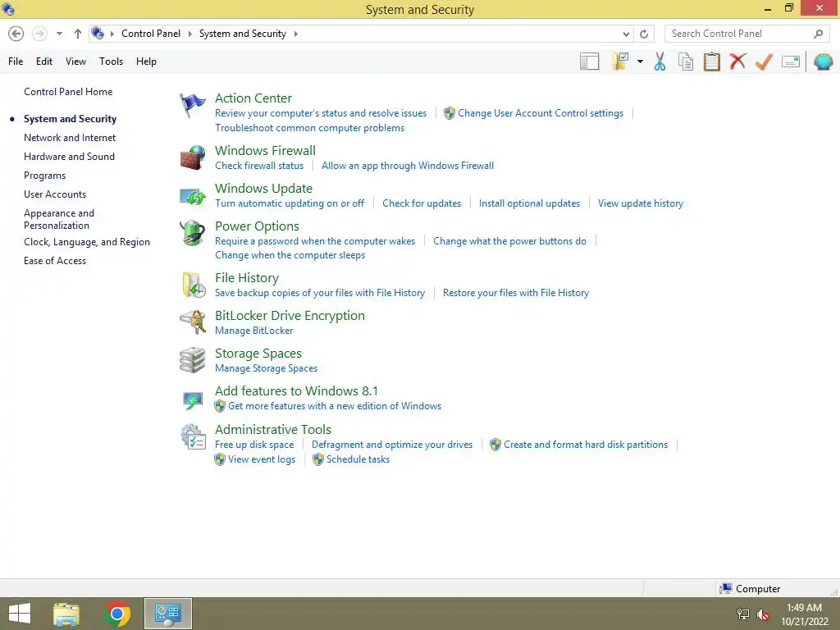Click Defragment and optimize your drives
840x630 pixels.
point(392,445)
